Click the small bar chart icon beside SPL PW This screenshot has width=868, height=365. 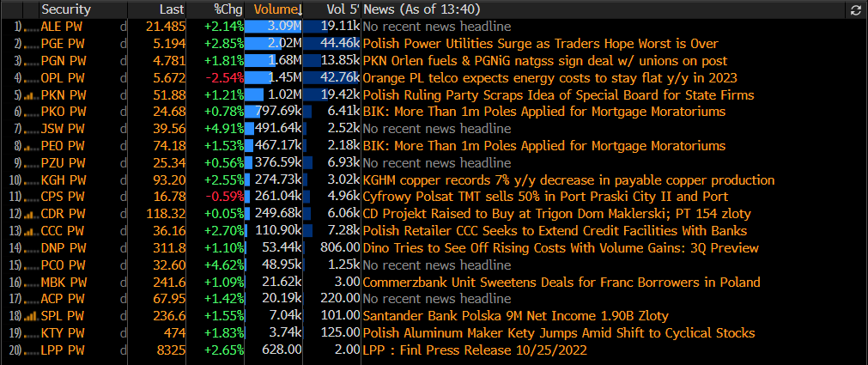pyautogui.click(x=32, y=316)
